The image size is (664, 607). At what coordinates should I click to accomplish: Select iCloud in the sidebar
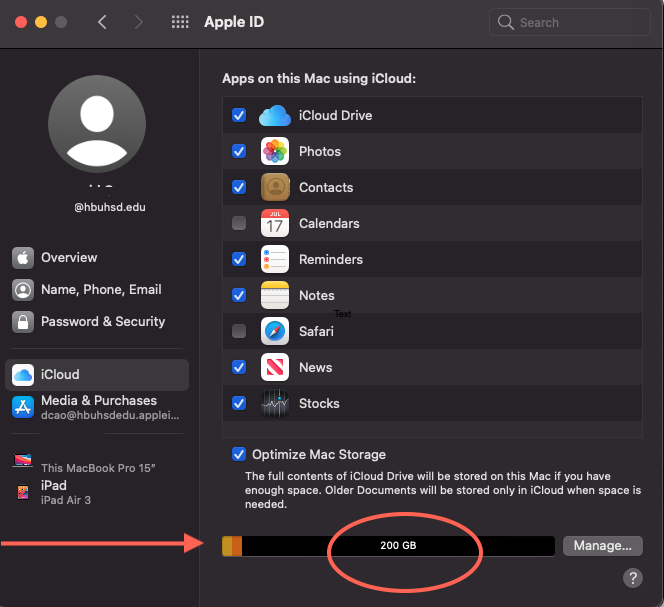pos(97,375)
